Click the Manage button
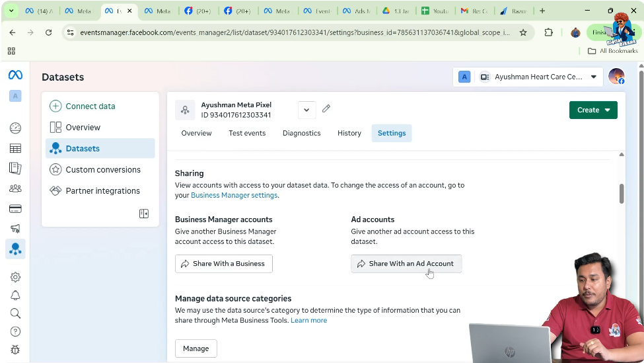 pos(196,348)
